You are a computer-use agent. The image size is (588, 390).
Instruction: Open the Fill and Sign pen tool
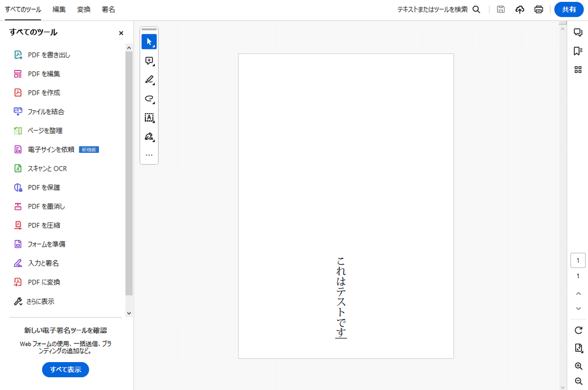(x=149, y=137)
